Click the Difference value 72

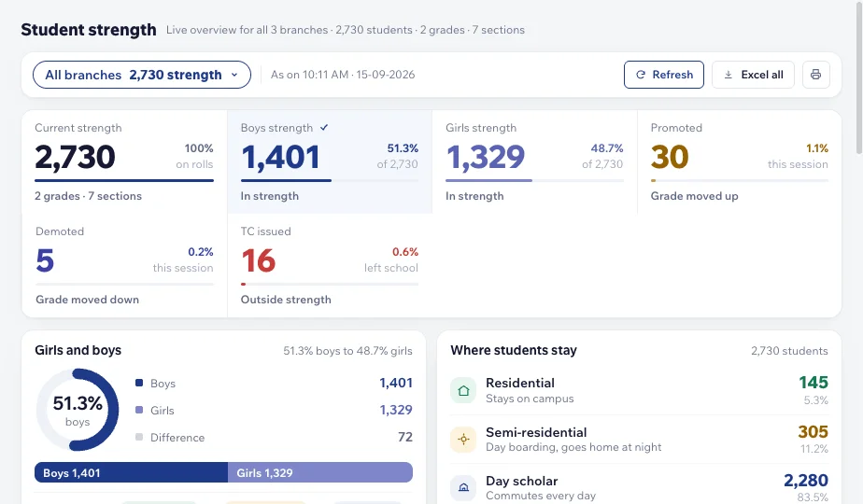(x=405, y=437)
